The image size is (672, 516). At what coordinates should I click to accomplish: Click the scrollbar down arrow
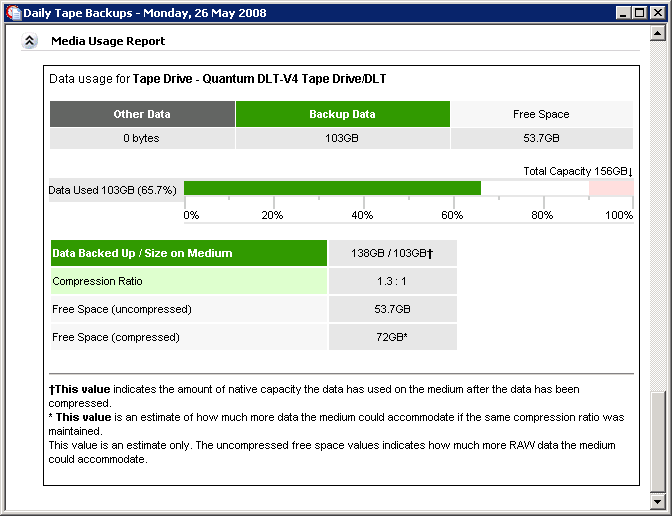click(657, 500)
